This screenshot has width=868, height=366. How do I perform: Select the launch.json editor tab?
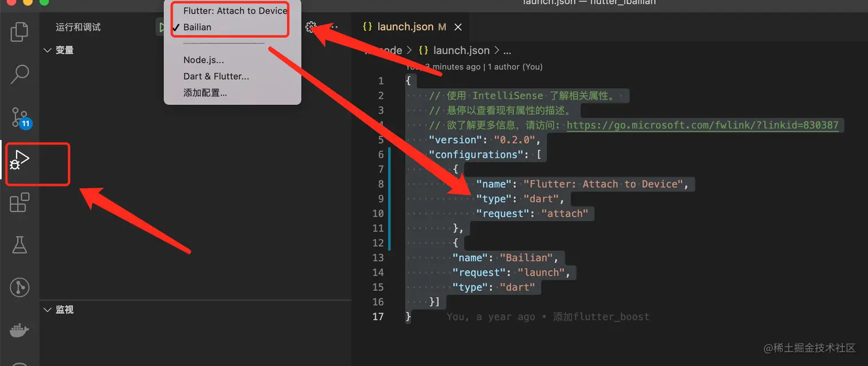click(x=412, y=27)
